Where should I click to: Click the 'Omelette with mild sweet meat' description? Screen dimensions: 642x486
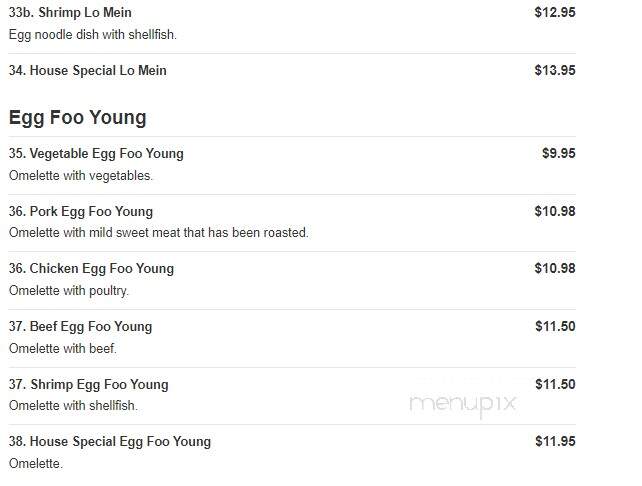tap(158, 233)
